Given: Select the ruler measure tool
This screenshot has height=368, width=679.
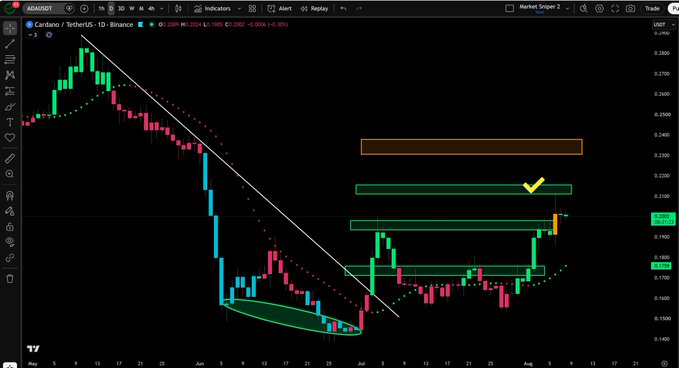Looking at the screenshot, I should [x=10, y=158].
